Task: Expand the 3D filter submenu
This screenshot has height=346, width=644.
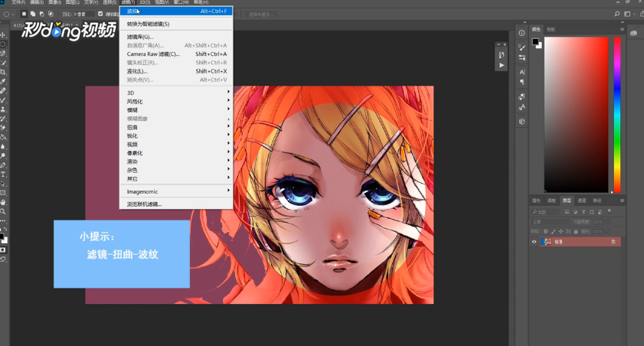Action: (176, 93)
